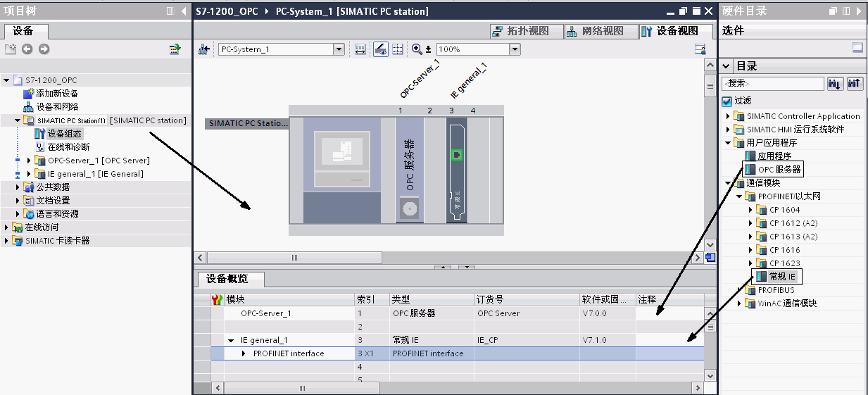Click the options panel layout icon
The height and width of the screenshot is (395, 868).
pos(857,48)
